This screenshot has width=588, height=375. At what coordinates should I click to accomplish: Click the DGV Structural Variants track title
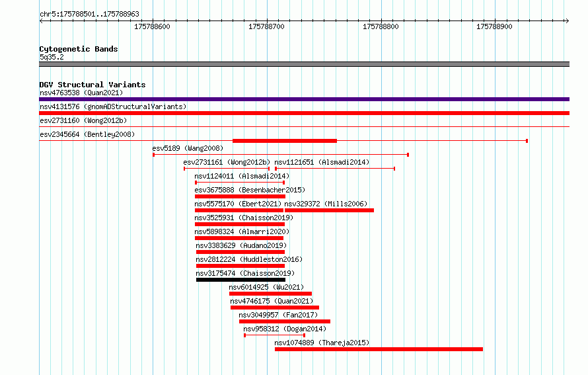[92, 85]
